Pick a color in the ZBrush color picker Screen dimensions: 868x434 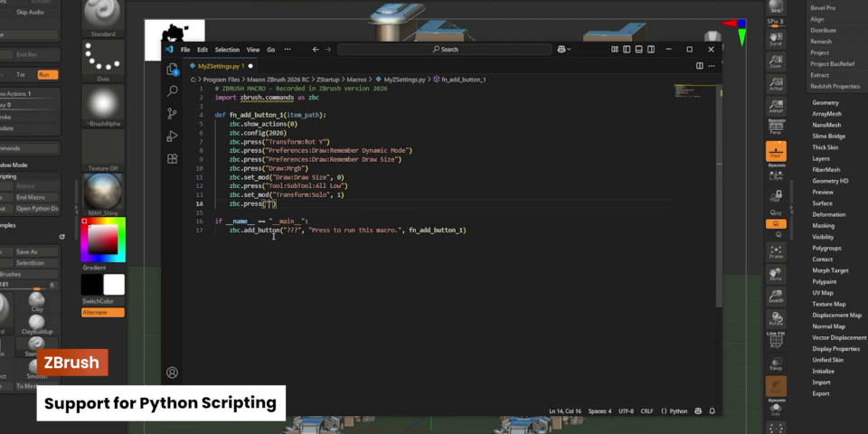coord(103,240)
